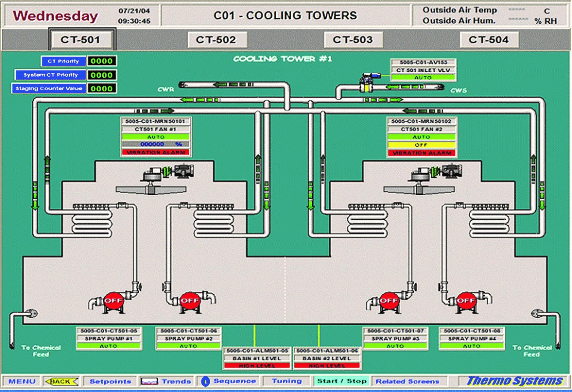Click the CT501 Fan #1 speed percentage display
572x392 pixels.
[156, 144]
